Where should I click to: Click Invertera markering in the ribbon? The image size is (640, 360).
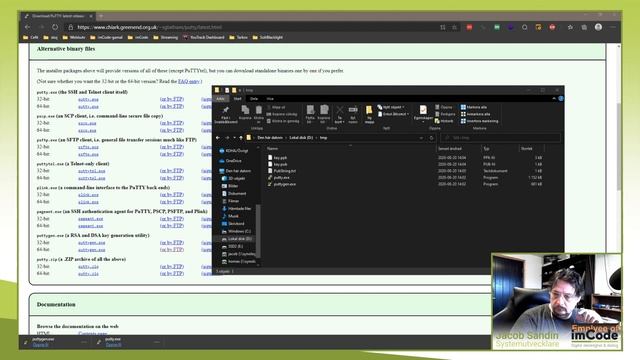tap(480, 121)
